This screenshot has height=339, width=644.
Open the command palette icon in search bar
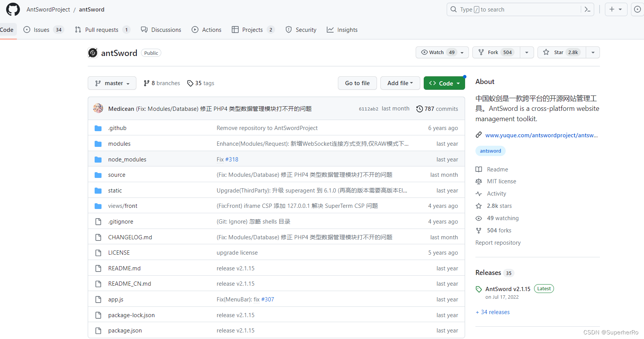tap(587, 9)
